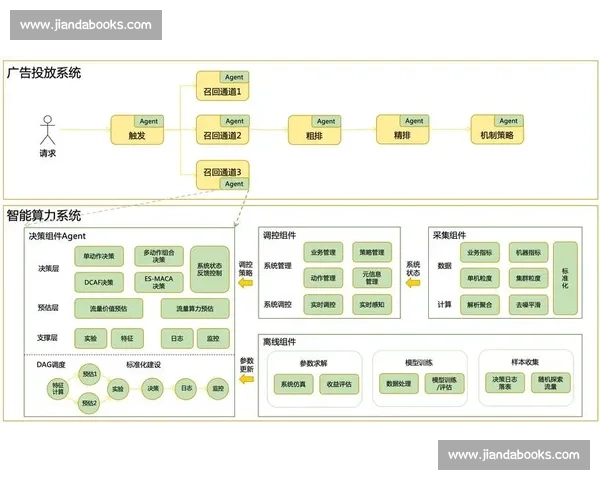Select the 数据处理 box
The image size is (600, 480).
coord(399,384)
